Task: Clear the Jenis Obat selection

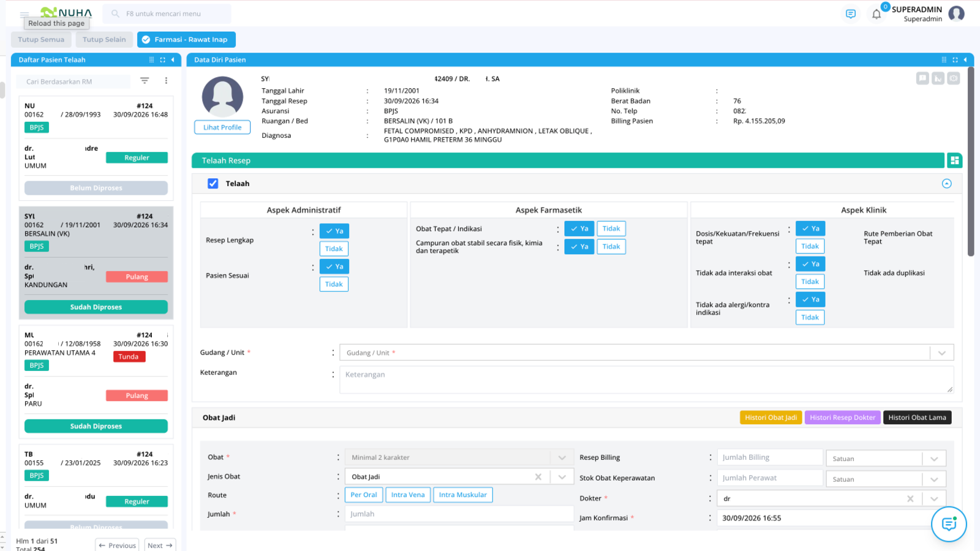Action: click(x=538, y=477)
